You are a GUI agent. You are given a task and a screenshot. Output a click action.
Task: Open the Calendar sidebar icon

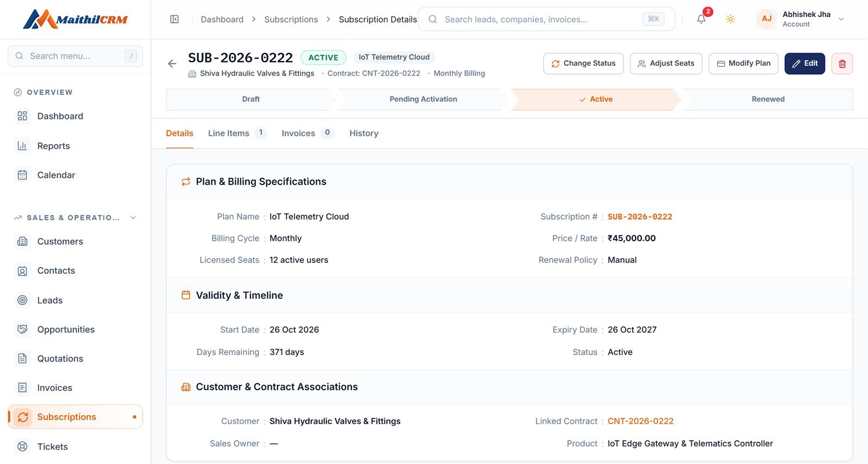22,175
